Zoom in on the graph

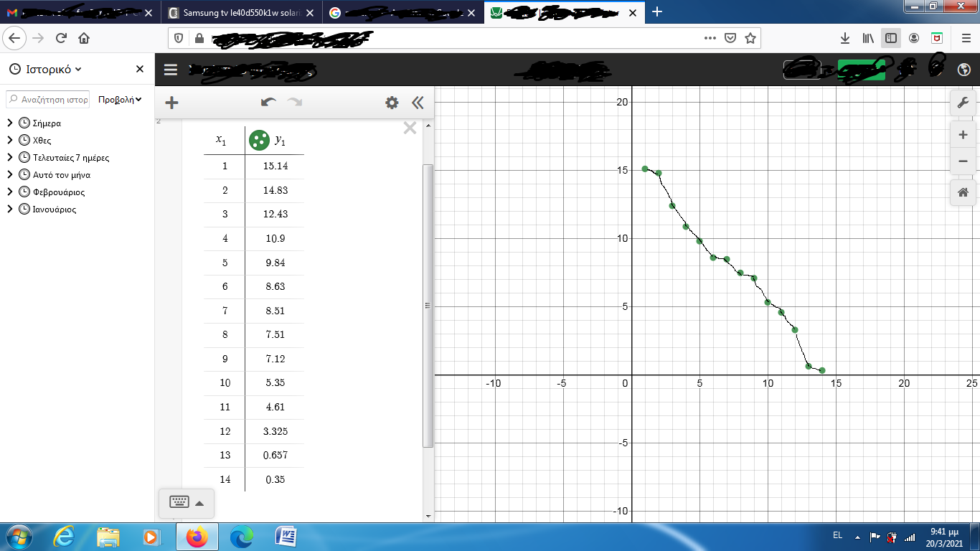[963, 134]
